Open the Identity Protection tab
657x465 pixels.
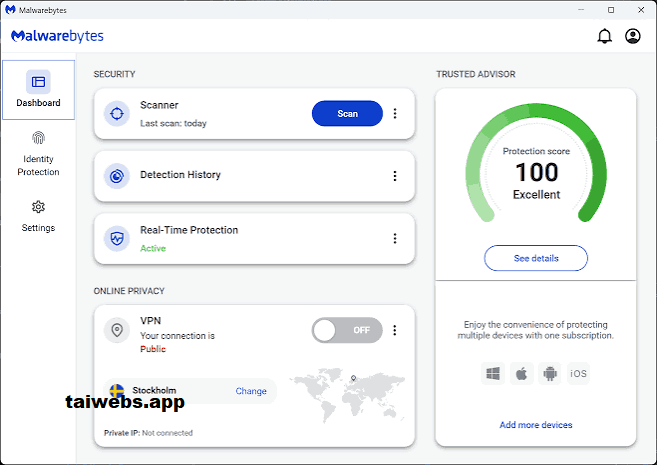click(39, 155)
